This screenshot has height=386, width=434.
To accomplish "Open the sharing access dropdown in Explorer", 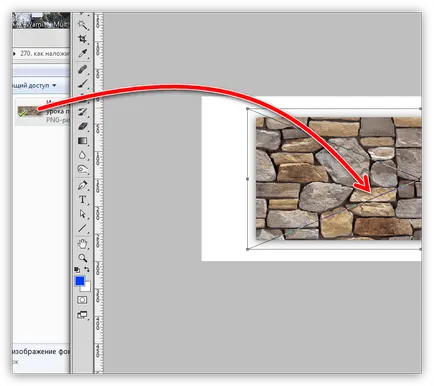I will point(34,86).
